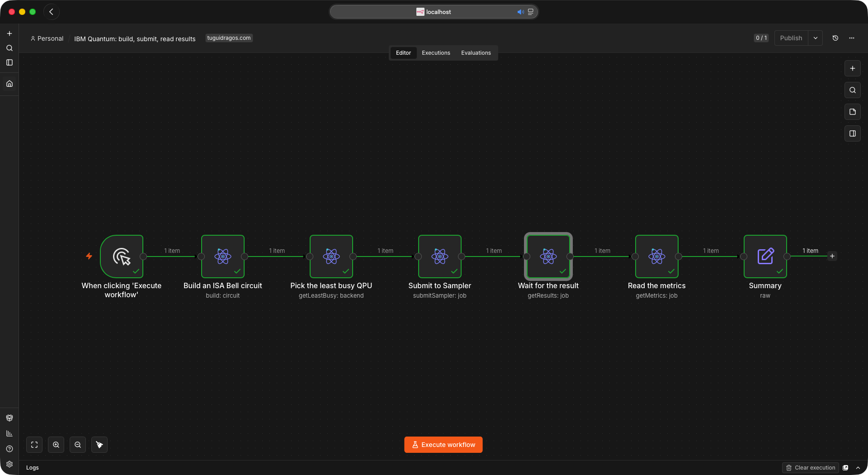
Task: Open the templates cube icon in the sidebar
Action: coord(9,418)
